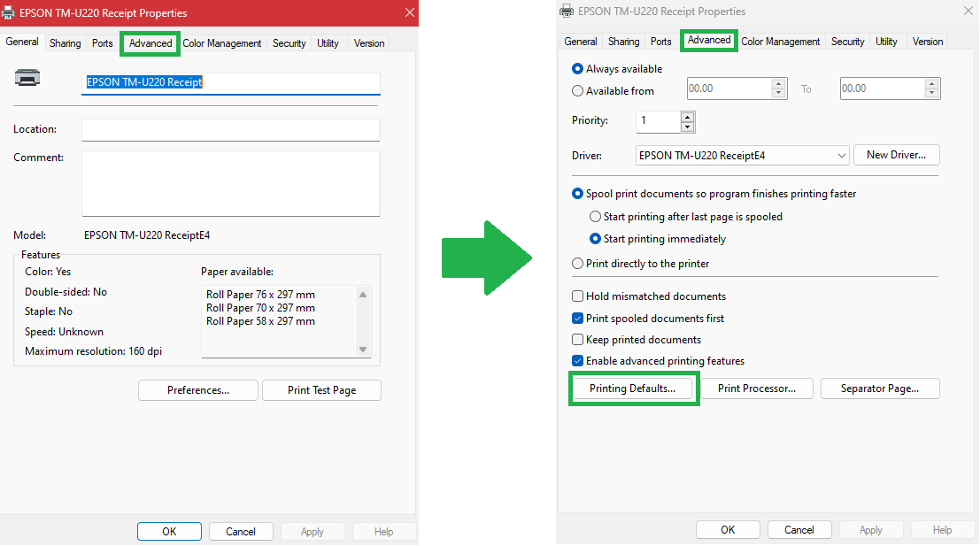This screenshot has height=546, width=980.
Task: Open the Version tab in the left window
Action: [x=369, y=43]
